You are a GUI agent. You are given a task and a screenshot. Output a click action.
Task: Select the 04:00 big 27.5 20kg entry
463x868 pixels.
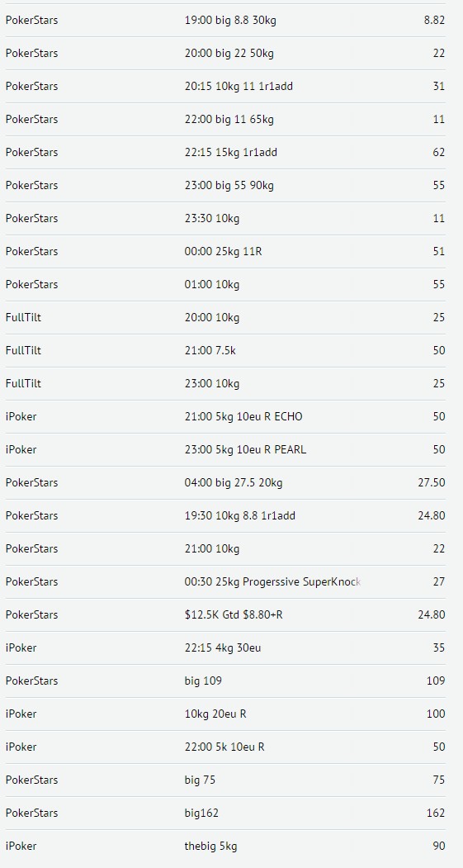(x=225, y=482)
